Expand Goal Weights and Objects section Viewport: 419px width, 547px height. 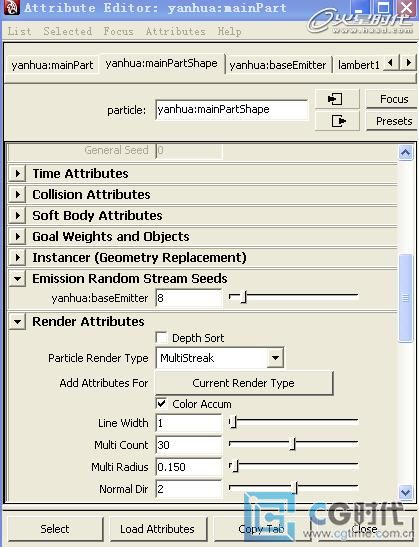coord(17,237)
